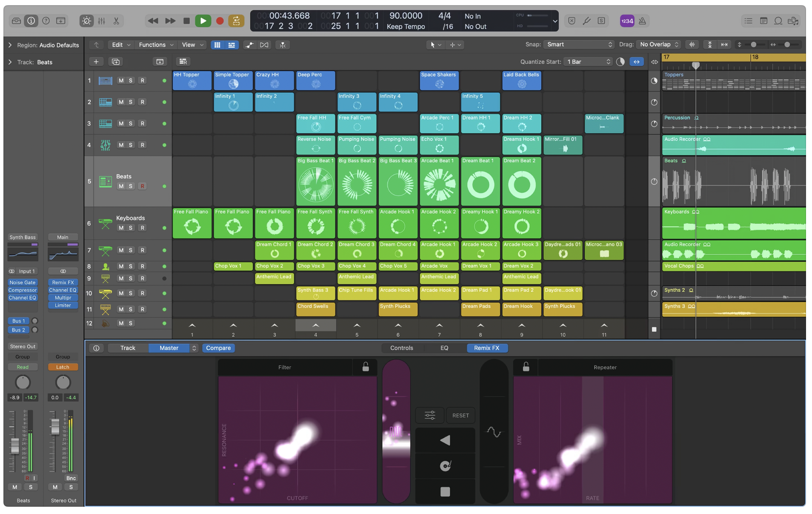Open the View menu
Screen dimensions: 812x514
point(192,45)
